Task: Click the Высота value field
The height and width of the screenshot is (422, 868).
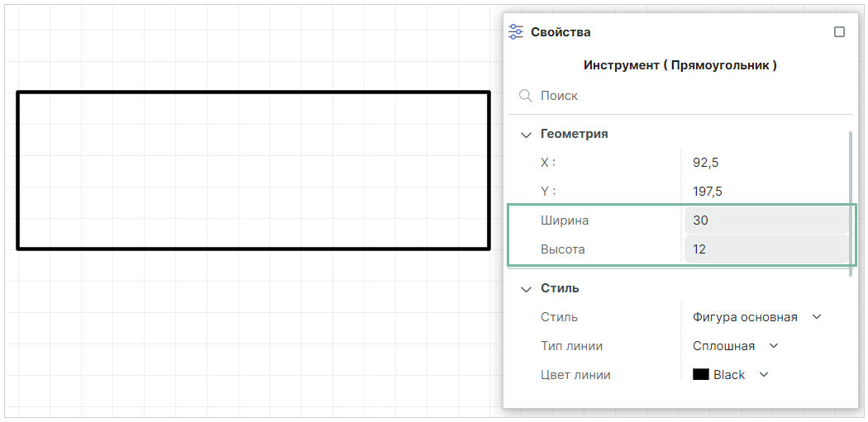Action: click(765, 249)
